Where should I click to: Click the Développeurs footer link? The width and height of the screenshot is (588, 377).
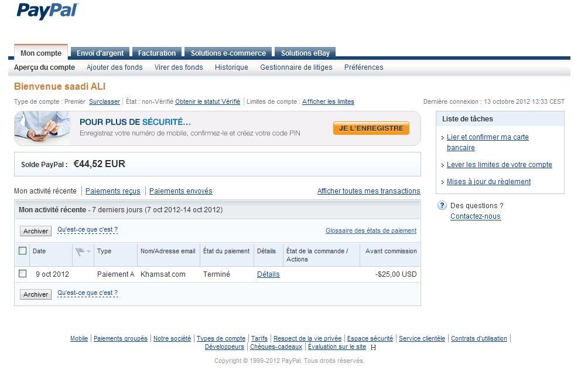(224, 347)
